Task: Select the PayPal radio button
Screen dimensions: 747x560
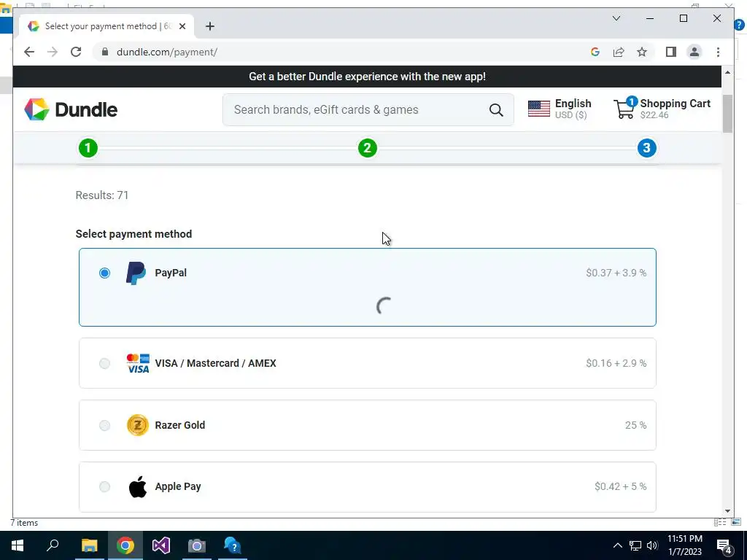Action: (x=104, y=273)
